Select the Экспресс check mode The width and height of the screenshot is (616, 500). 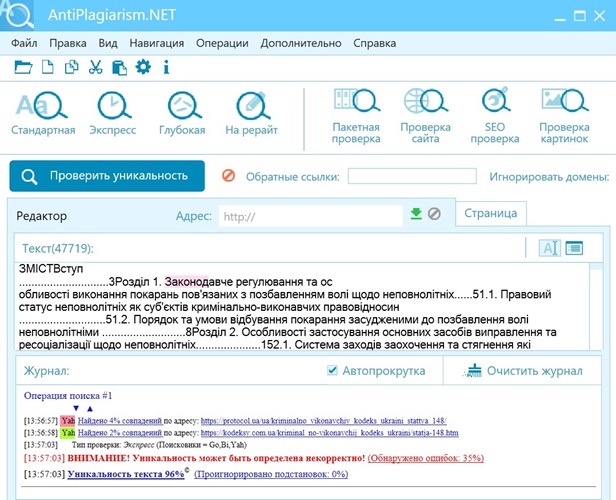(x=113, y=114)
